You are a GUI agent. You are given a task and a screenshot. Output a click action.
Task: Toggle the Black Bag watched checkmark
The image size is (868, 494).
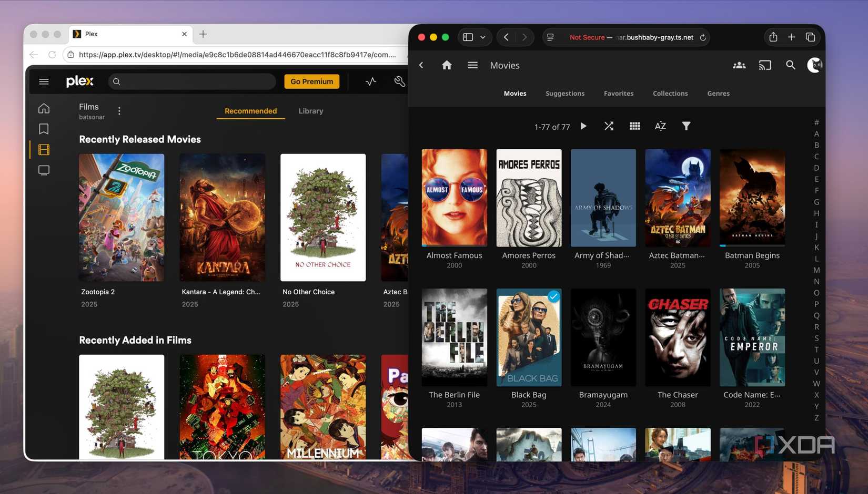pyautogui.click(x=553, y=296)
